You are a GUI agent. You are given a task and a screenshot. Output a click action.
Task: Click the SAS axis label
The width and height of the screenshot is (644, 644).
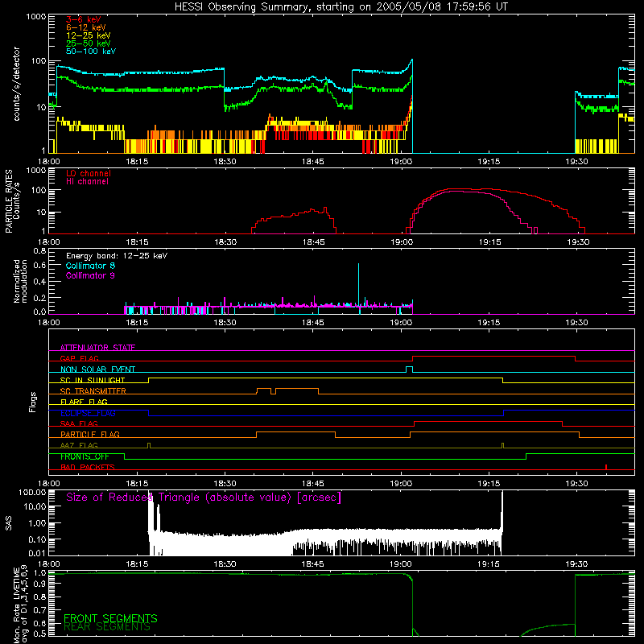[9, 523]
